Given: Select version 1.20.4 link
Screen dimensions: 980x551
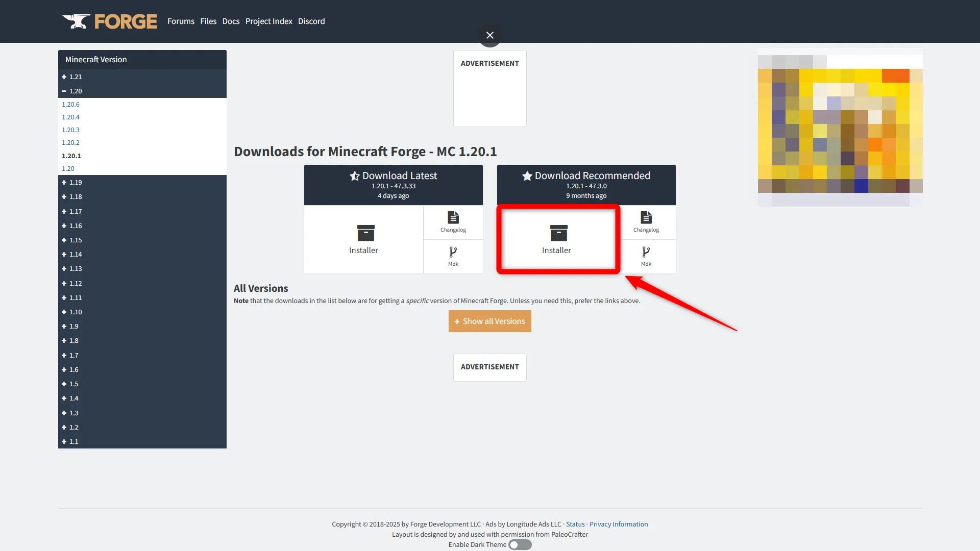Looking at the screenshot, I should 71,117.
